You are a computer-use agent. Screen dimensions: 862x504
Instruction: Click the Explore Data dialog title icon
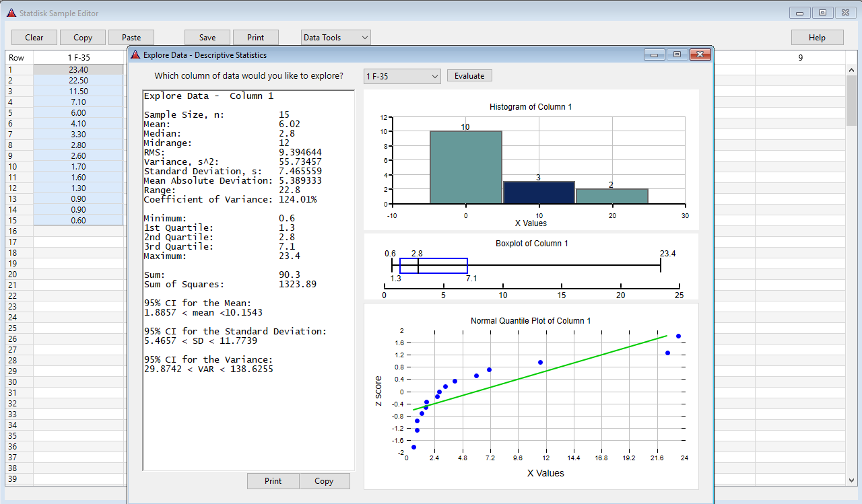135,55
